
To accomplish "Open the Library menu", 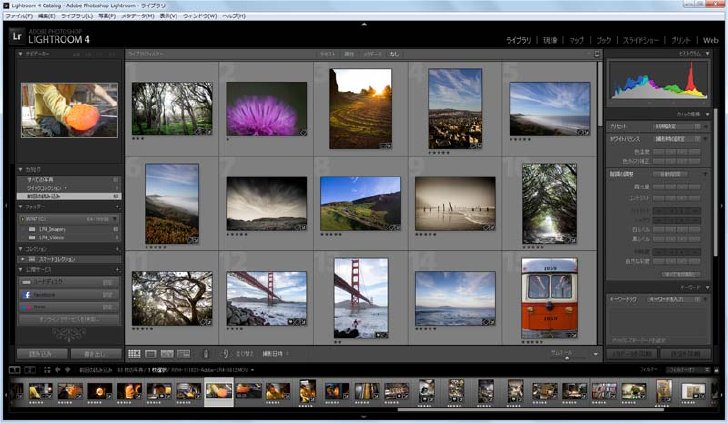I will [x=77, y=16].
